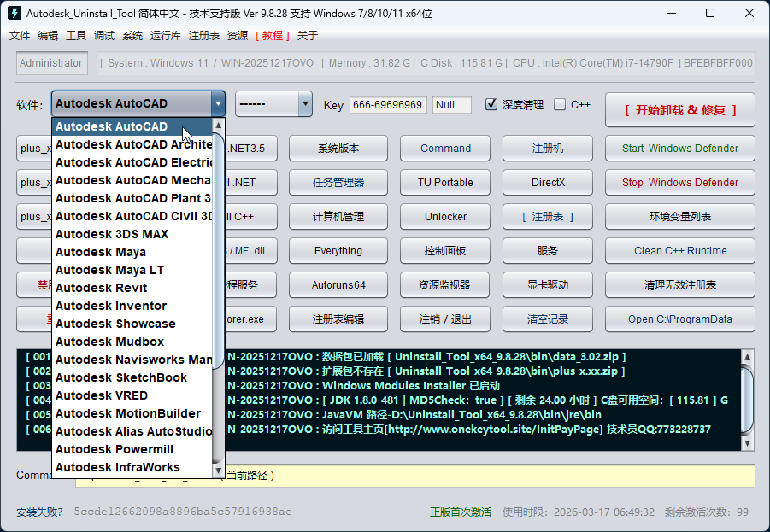
Task: Click the Key input field
Action: [388, 105]
